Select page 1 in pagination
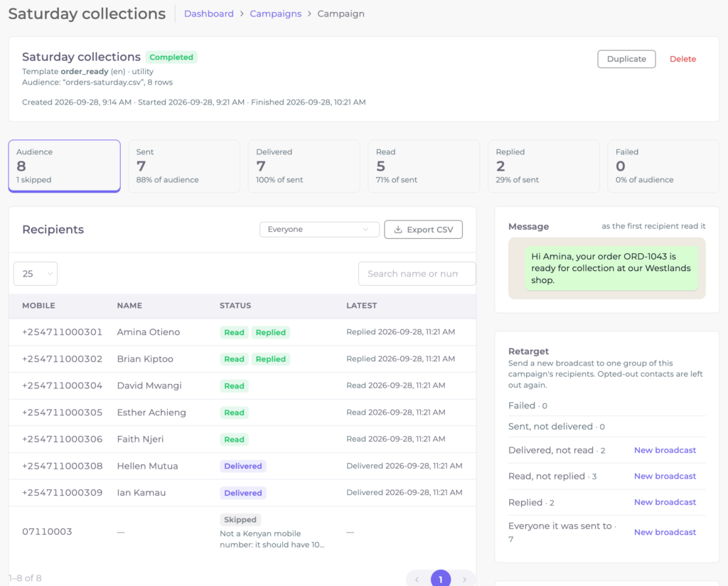The width and height of the screenshot is (728, 586). pos(441,579)
